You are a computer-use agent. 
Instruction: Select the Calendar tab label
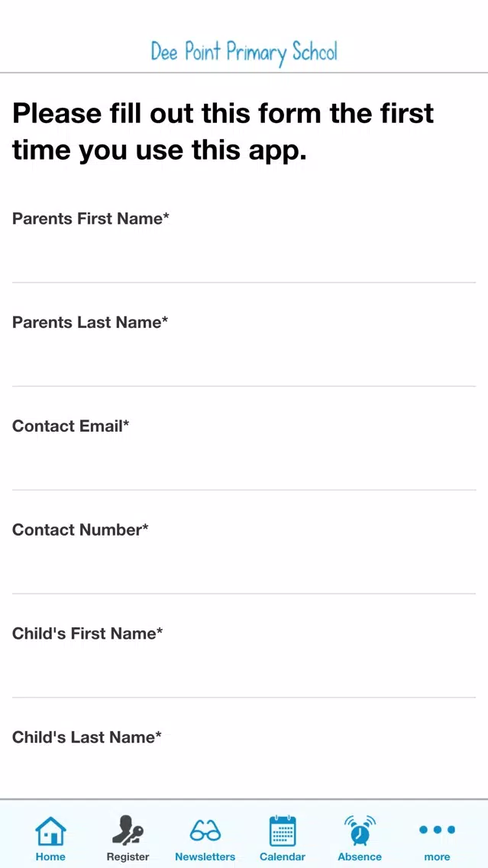(x=283, y=857)
